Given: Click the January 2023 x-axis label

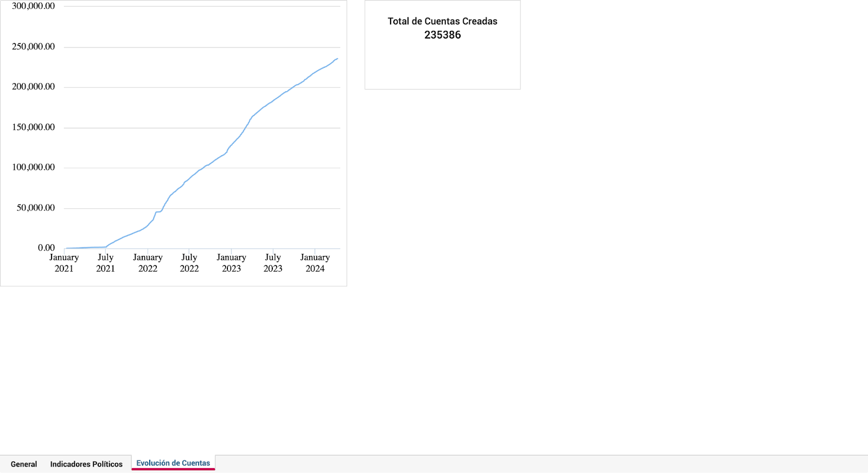Looking at the screenshot, I should point(231,263).
